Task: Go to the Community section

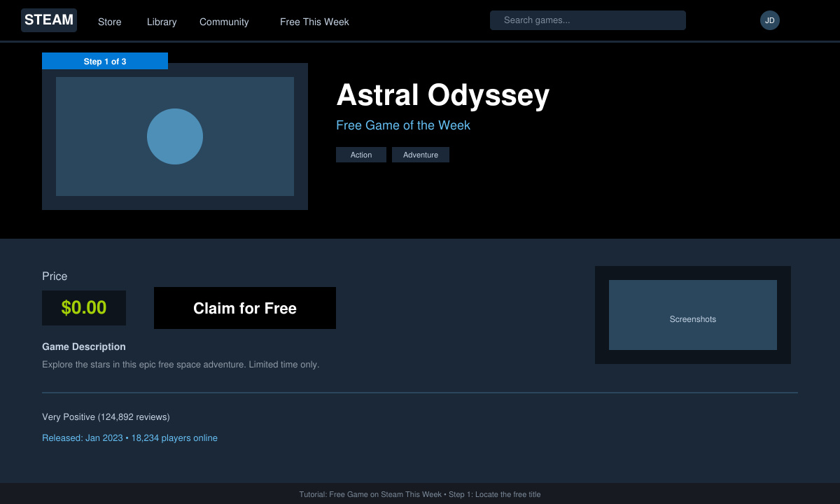Action: click(x=224, y=22)
